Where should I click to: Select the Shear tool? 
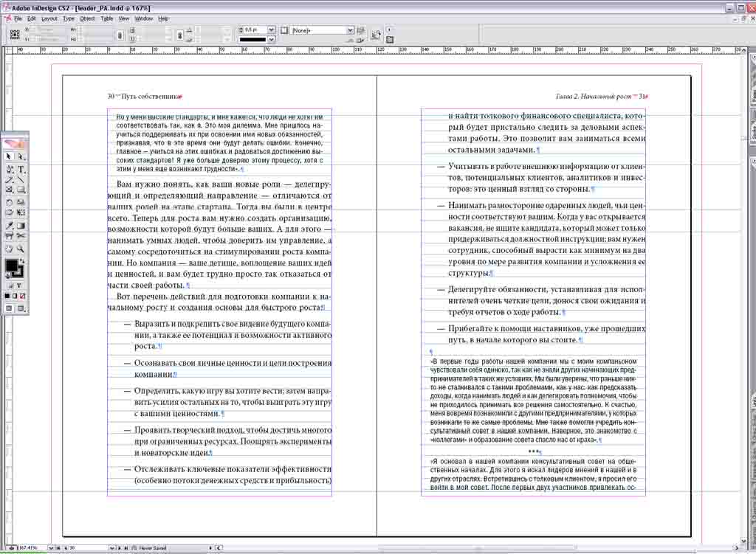pyautogui.click(x=9, y=212)
